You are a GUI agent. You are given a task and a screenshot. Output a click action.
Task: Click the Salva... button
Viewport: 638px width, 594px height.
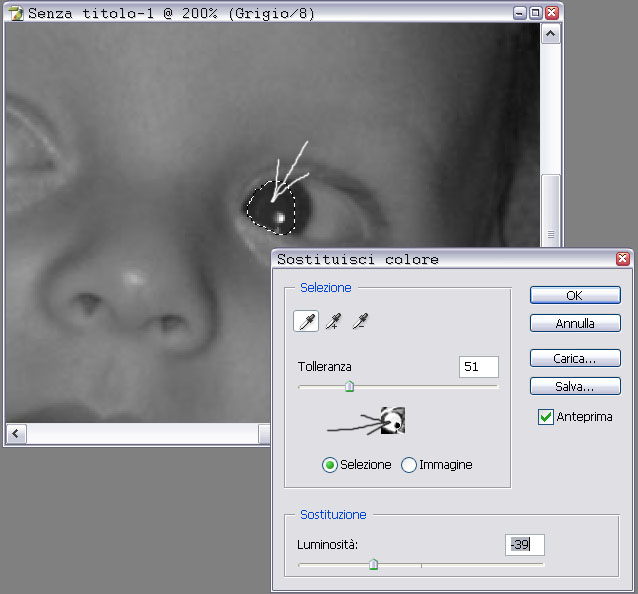pyautogui.click(x=575, y=386)
